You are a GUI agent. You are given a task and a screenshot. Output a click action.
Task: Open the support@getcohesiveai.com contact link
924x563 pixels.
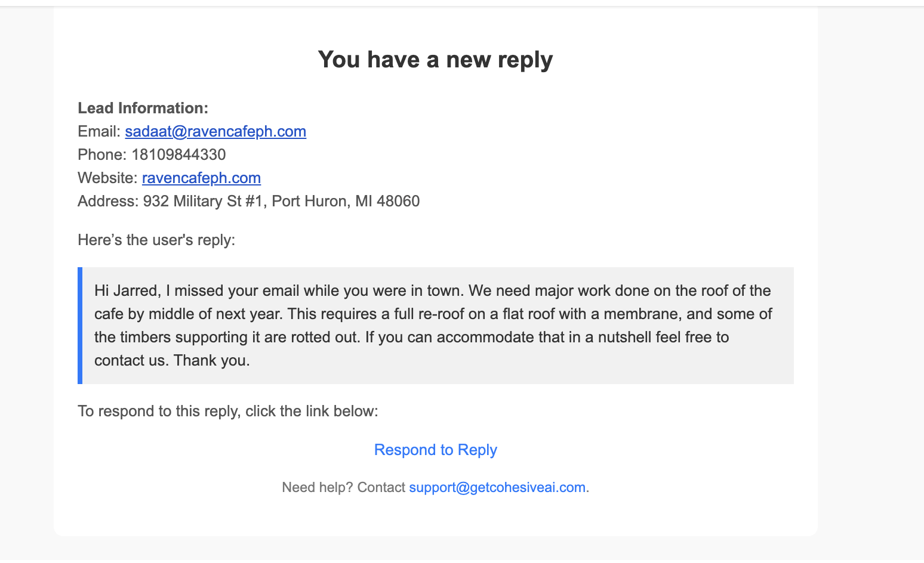pyautogui.click(x=497, y=488)
